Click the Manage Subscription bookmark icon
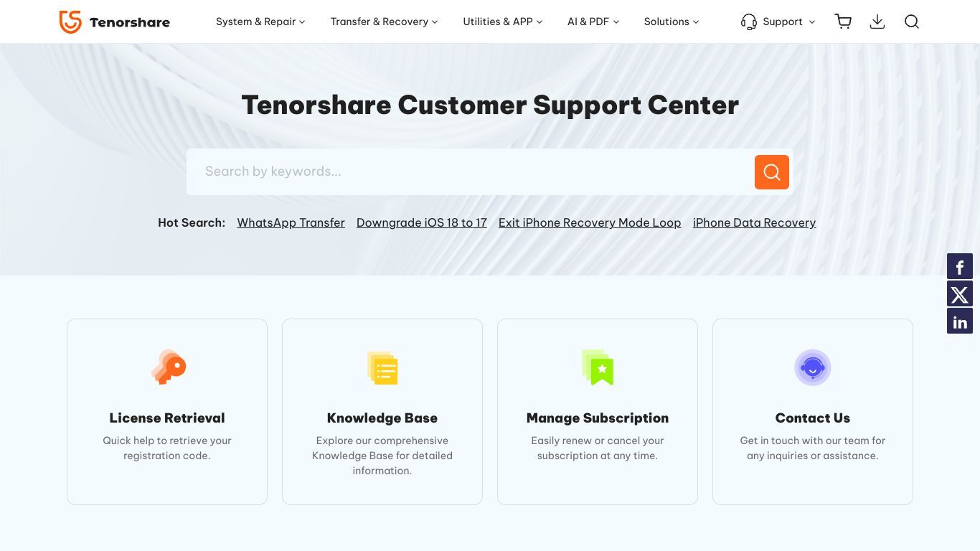 pyautogui.click(x=598, y=367)
